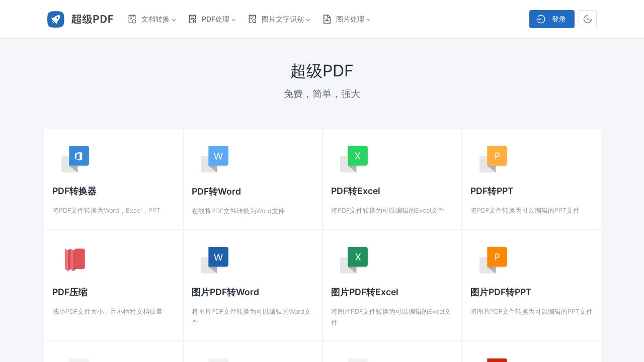This screenshot has width=644, height=362.
Task: Click the 登录 login button
Action: (x=552, y=19)
